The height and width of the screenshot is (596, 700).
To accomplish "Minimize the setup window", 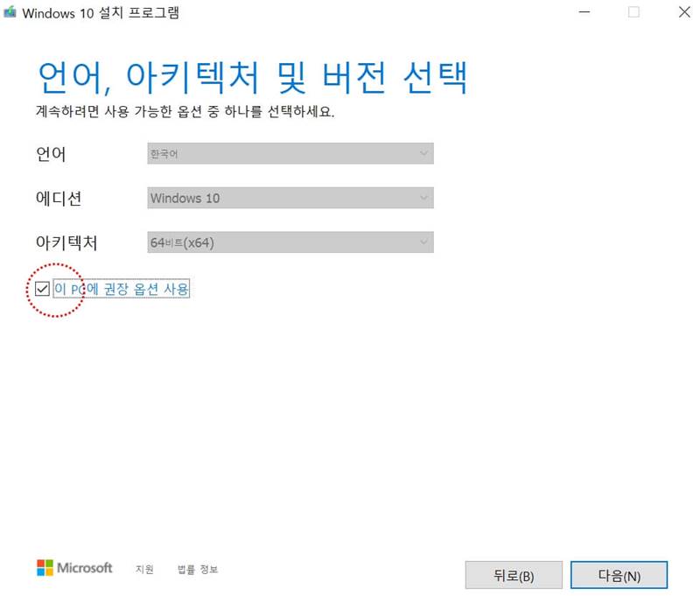I will pyautogui.click(x=584, y=12).
